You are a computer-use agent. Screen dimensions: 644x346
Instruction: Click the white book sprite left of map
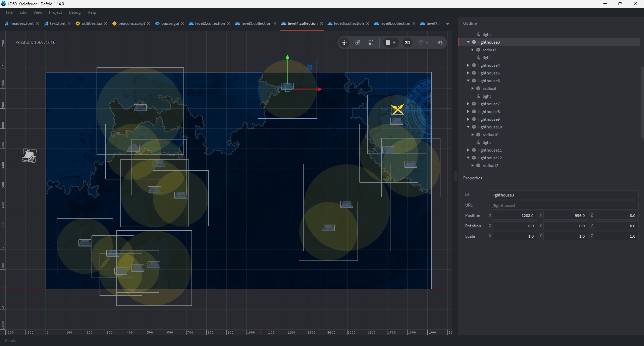coord(29,156)
